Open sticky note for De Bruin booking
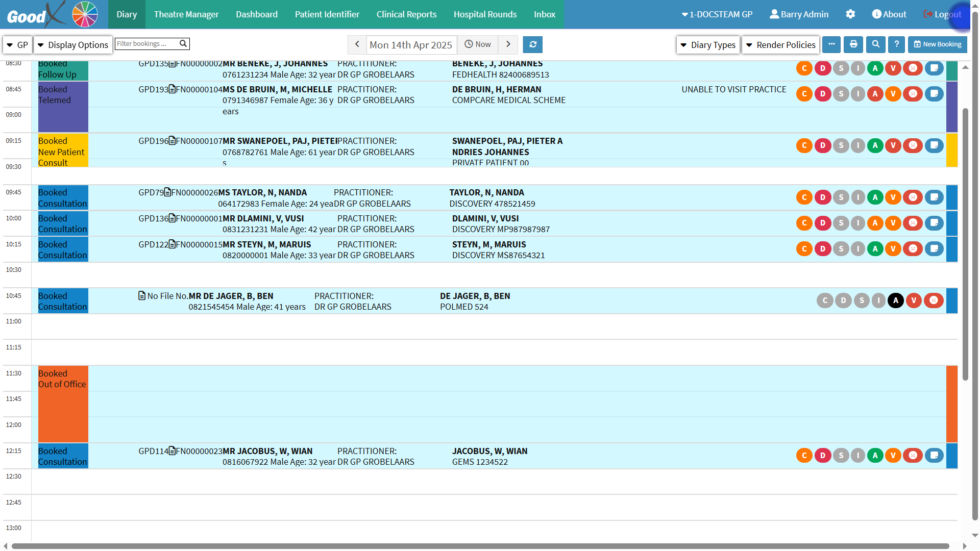This screenshot has width=980, height=551. click(x=934, y=94)
